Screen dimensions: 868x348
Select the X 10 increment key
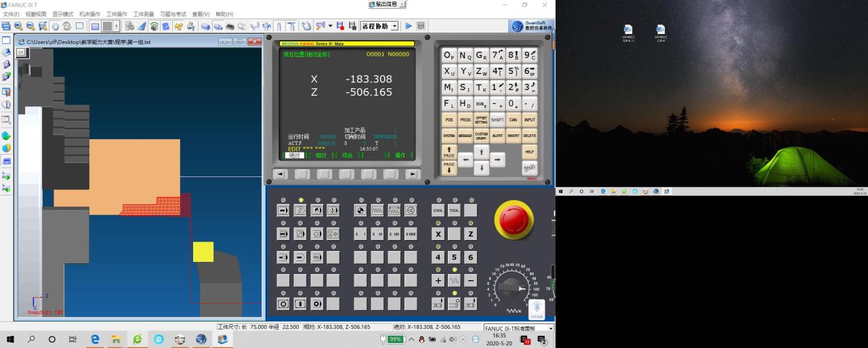point(377,233)
